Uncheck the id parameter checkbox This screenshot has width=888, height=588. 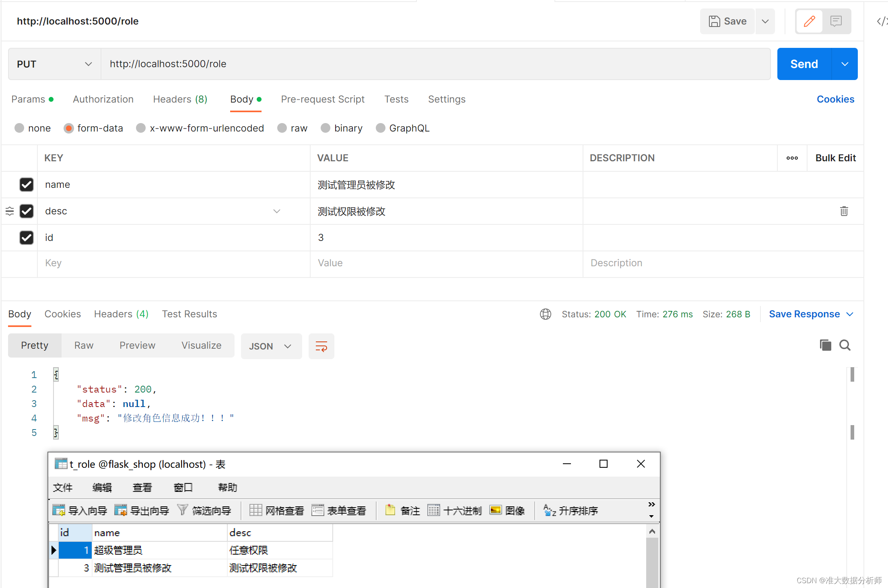coord(27,238)
